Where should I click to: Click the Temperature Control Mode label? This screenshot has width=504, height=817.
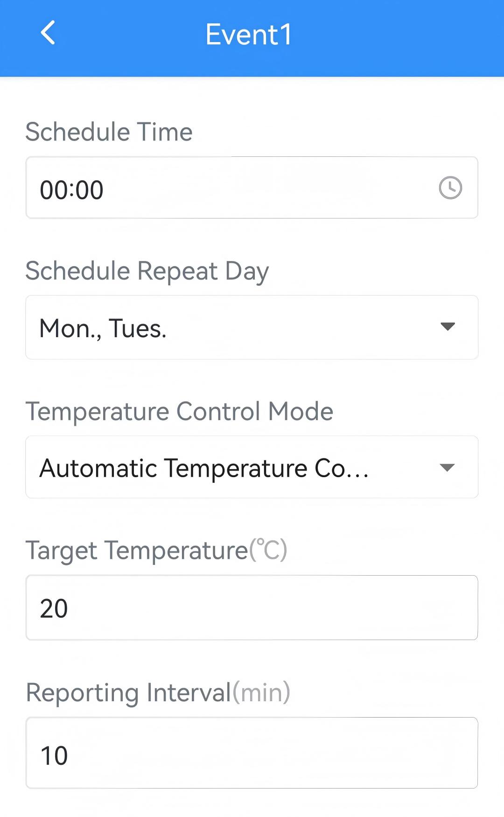click(179, 411)
